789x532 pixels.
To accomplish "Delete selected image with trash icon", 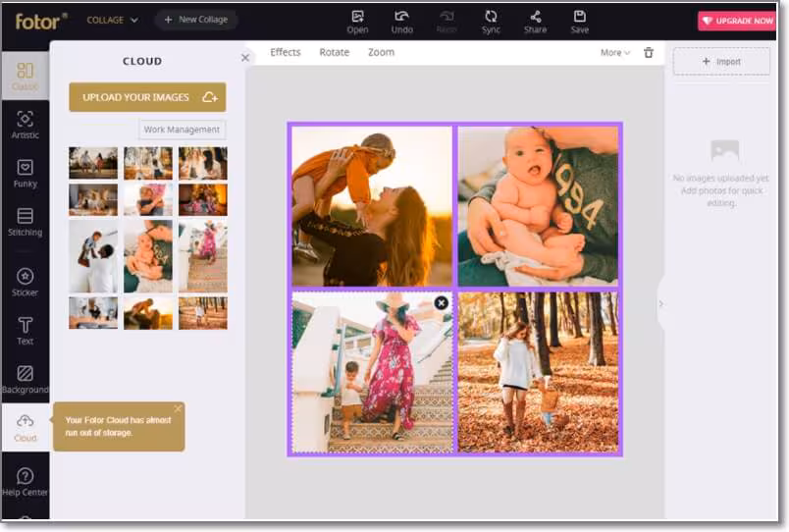I will point(649,52).
